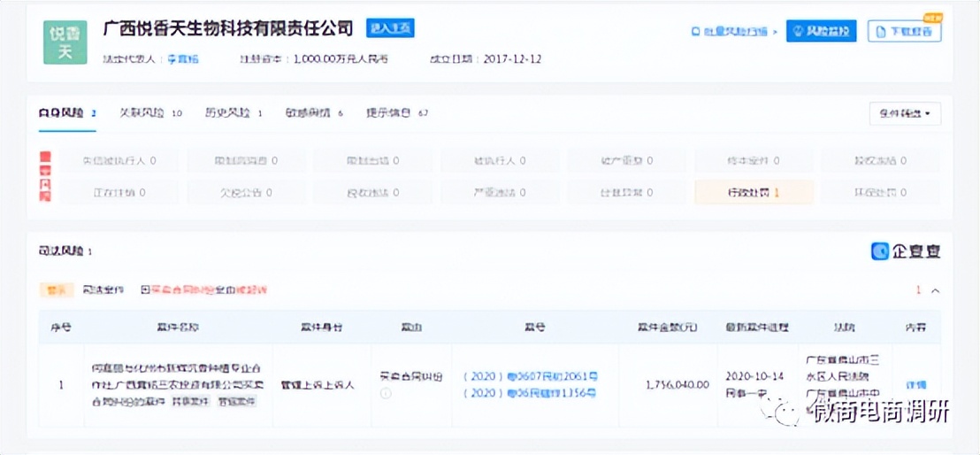Image resolution: width=980 pixels, height=455 pixels.
Task: Click the 被执行人 0 risk tile
Action: (500, 161)
